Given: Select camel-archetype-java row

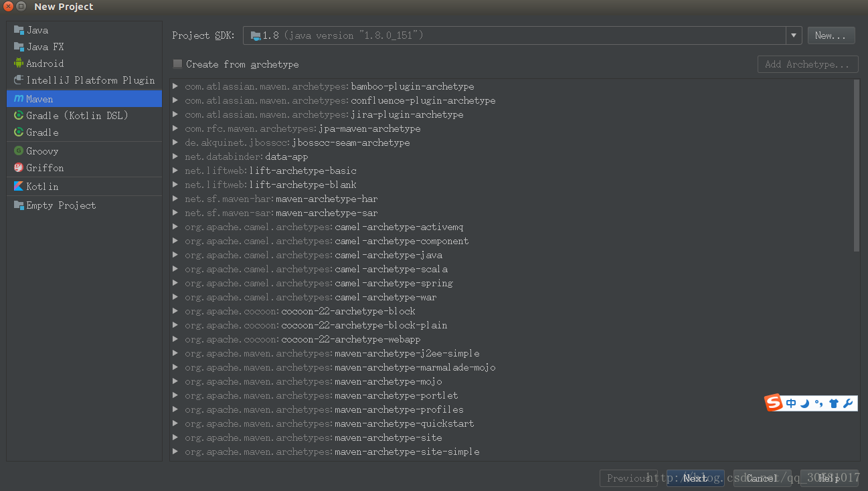Looking at the screenshot, I should pyautogui.click(x=512, y=255).
